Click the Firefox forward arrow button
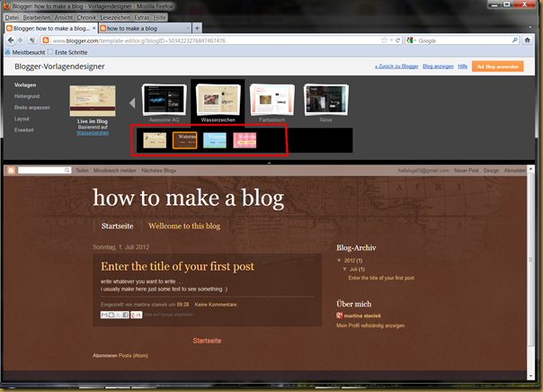The image size is (543, 392). point(20,40)
